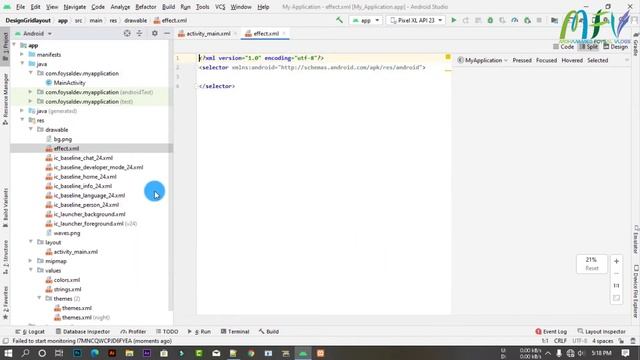Toggle the Pressed preview state
Screen dimensions: 640x360
pyautogui.click(x=522, y=60)
